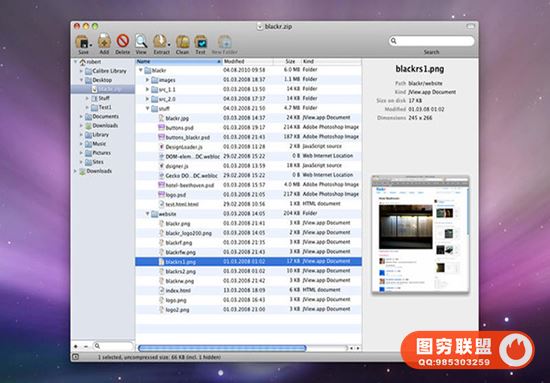Click the horizontal scrollbar thumb below list
550x383 pixels.
(222, 348)
